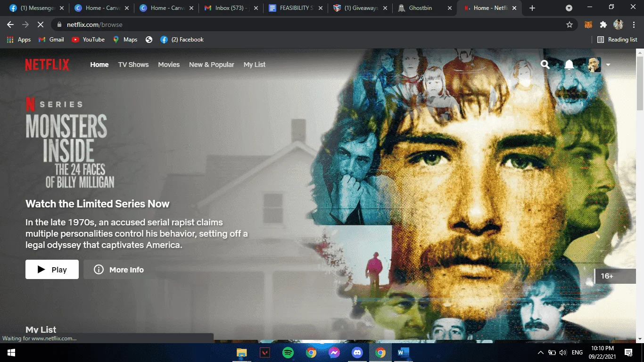Open Messenger app from taskbar
The width and height of the screenshot is (644, 362).
(x=334, y=353)
